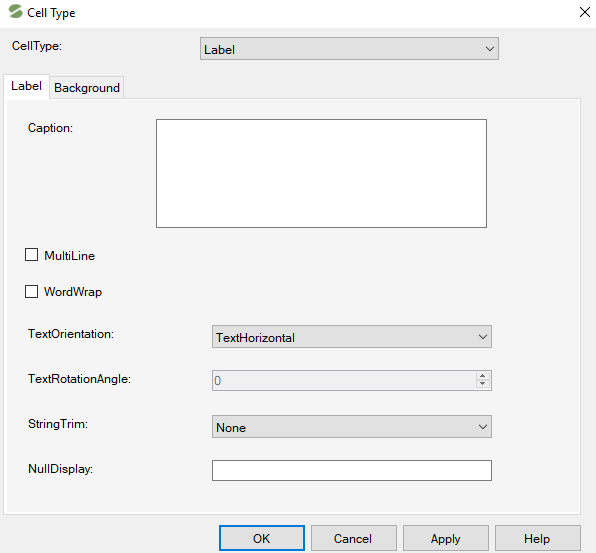The height and width of the screenshot is (553, 596).
Task: Click the TextRotationAngle: label text
Action: click(79, 379)
